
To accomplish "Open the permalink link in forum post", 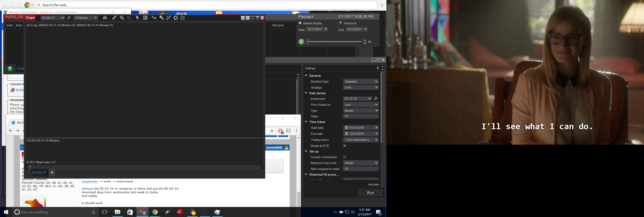I will (x=274, y=147).
